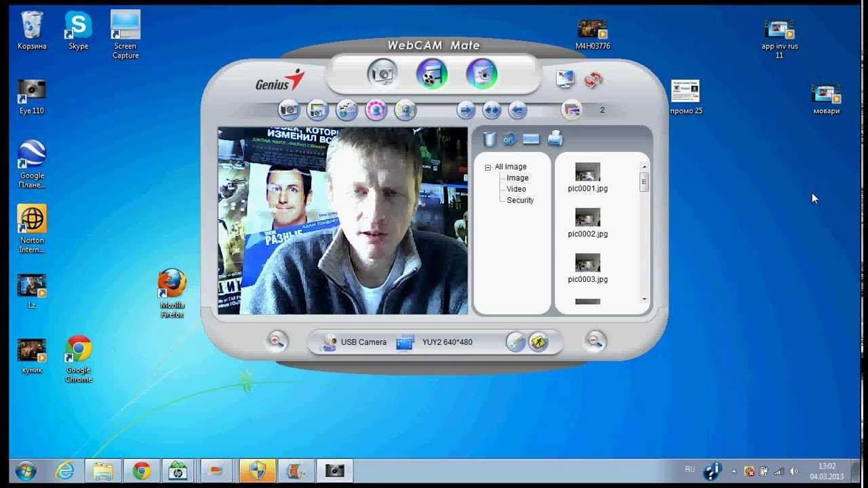Open the Eye 110 desktop shortcut

tap(32, 96)
